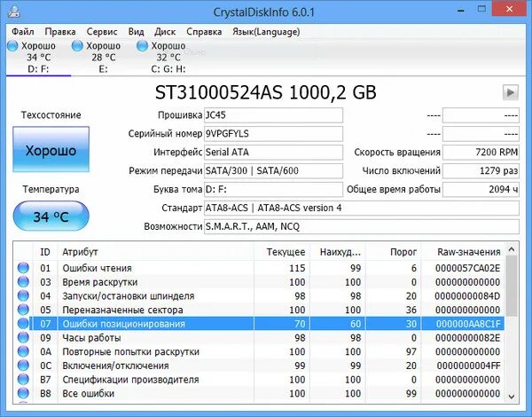Click status orb of attribute 05
The height and width of the screenshot is (417, 532).
tap(23, 310)
